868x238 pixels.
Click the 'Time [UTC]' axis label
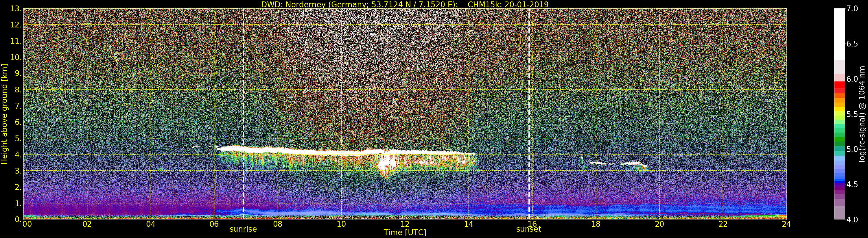(405, 233)
